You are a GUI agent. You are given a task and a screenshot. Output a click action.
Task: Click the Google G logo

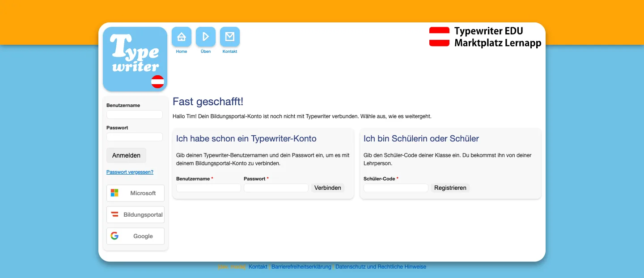point(114,236)
